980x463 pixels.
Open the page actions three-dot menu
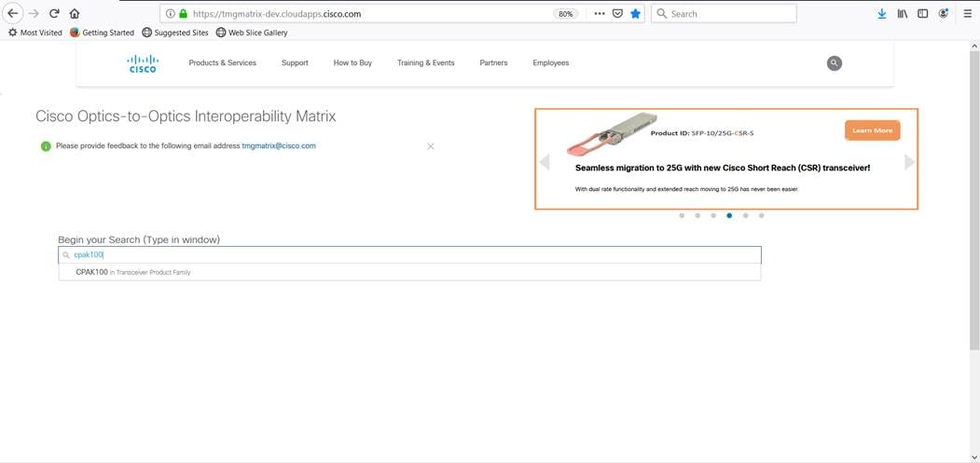point(600,14)
